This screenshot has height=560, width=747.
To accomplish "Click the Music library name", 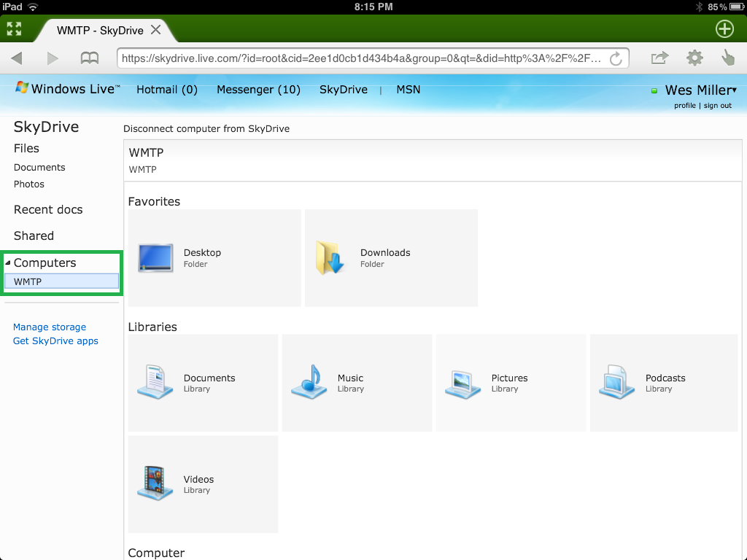I will tap(351, 378).
